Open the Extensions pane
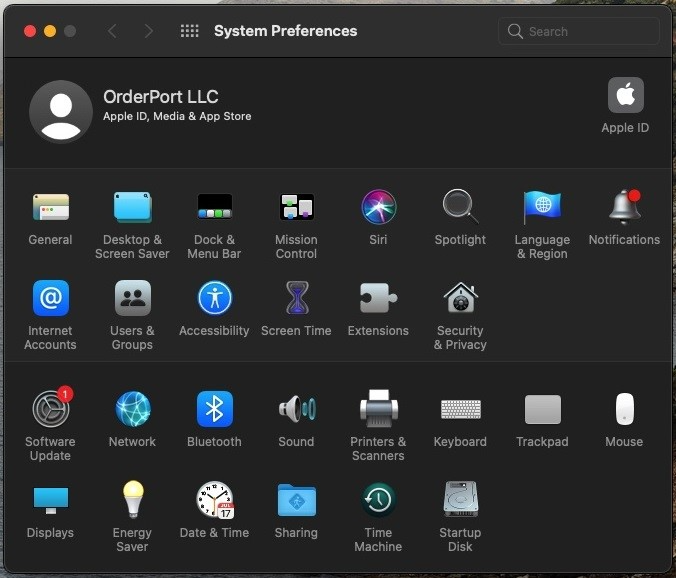Viewport: 676px width, 578px height. pos(379,298)
